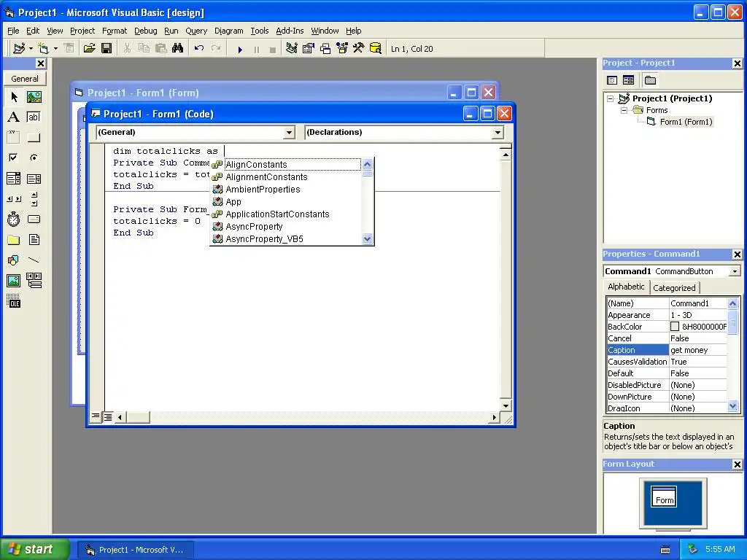
Task: Collapse the Forms folder node
Action: [624, 111]
